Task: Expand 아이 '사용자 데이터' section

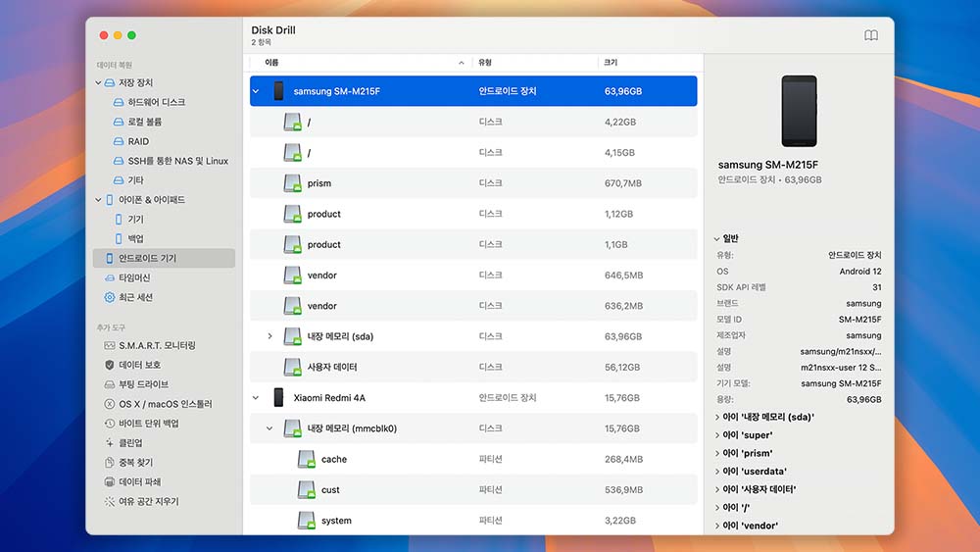Action: [x=717, y=489]
